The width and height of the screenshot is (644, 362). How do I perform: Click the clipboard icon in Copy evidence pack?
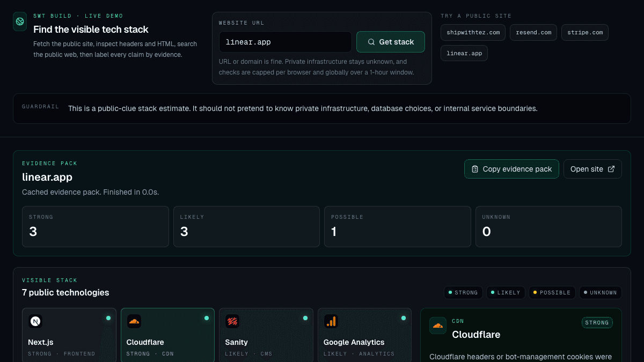pos(475,169)
